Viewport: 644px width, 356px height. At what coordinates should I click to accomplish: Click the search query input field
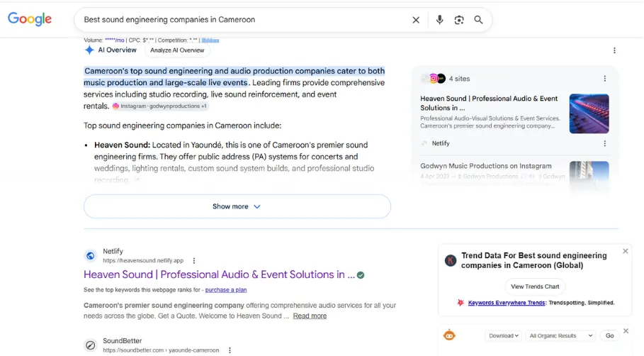[x=244, y=20]
